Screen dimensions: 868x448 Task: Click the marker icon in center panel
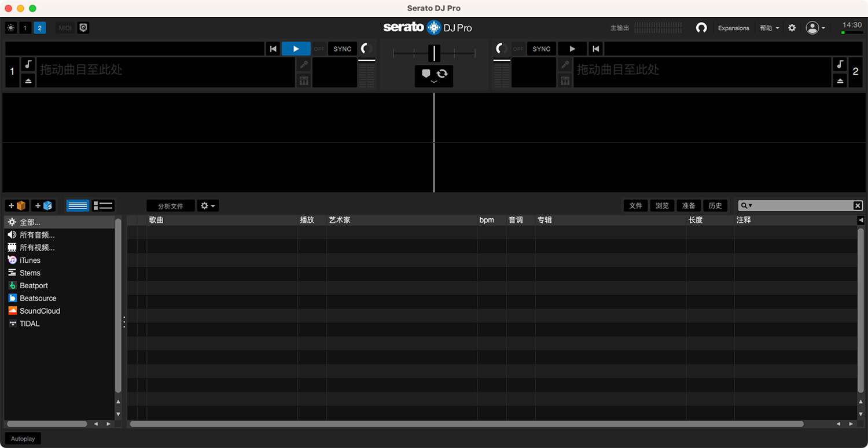426,73
